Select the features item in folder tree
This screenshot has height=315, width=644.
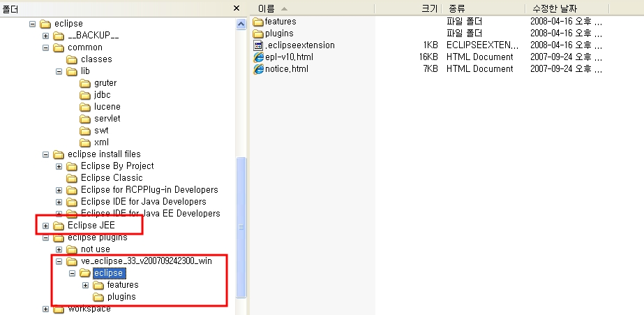[123, 284]
